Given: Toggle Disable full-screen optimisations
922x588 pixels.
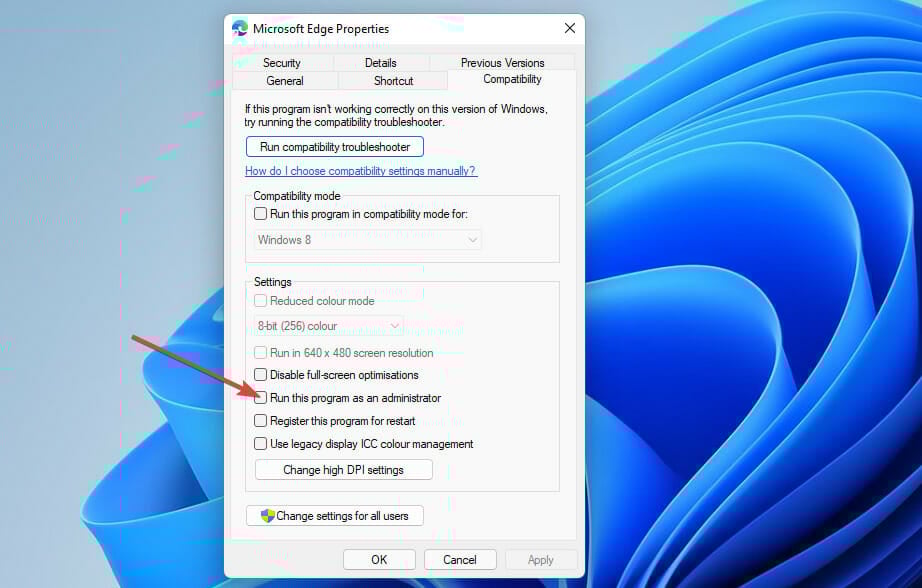Looking at the screenshot, I should pyautogui.click(x=260, y=375).
